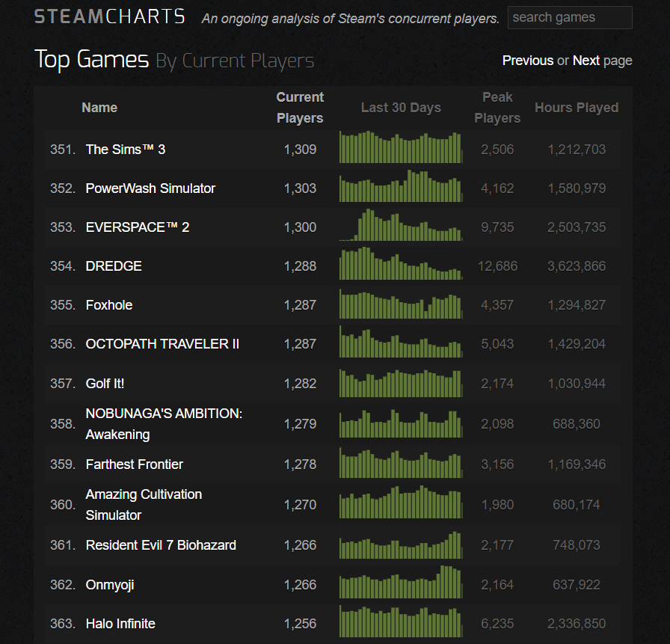
Task: Select peak players value 5,043
Action: (x=497, y=343)
